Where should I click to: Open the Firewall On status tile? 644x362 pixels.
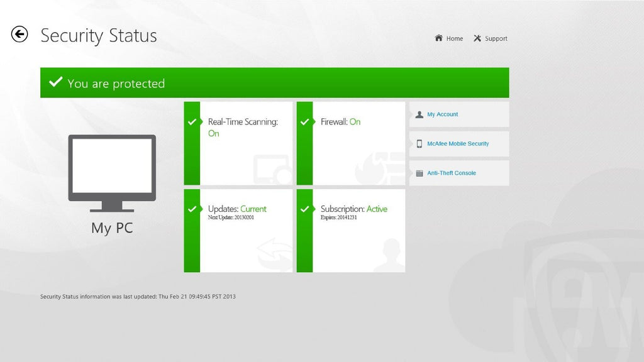[358, 143]
